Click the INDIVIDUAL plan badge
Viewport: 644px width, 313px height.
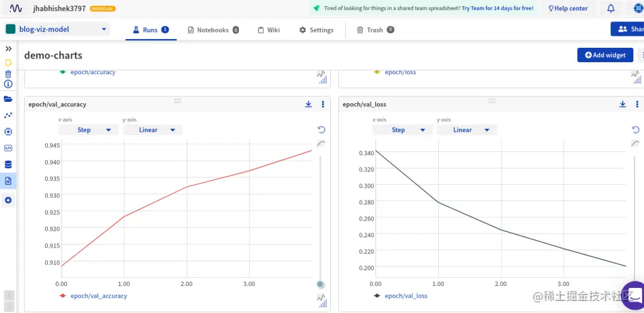point(103,9)
